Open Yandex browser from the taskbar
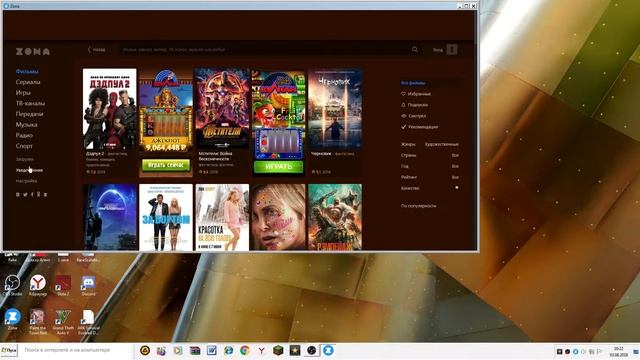This screenshot has width=640, height=360. click(x=262, y=350)
